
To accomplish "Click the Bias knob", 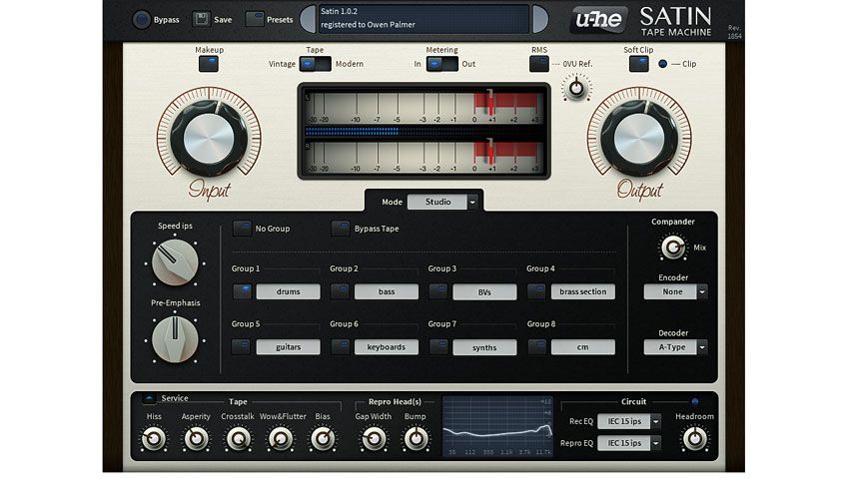I will 323,438.
